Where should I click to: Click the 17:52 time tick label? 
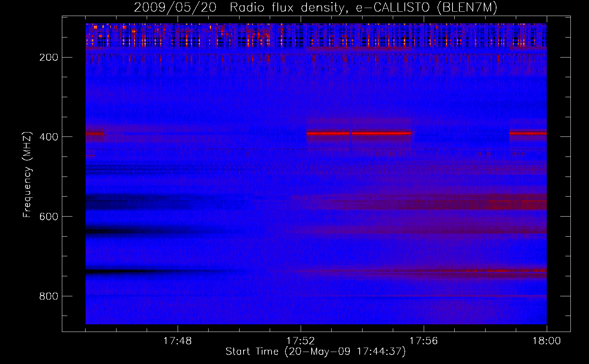pos(301,341)
